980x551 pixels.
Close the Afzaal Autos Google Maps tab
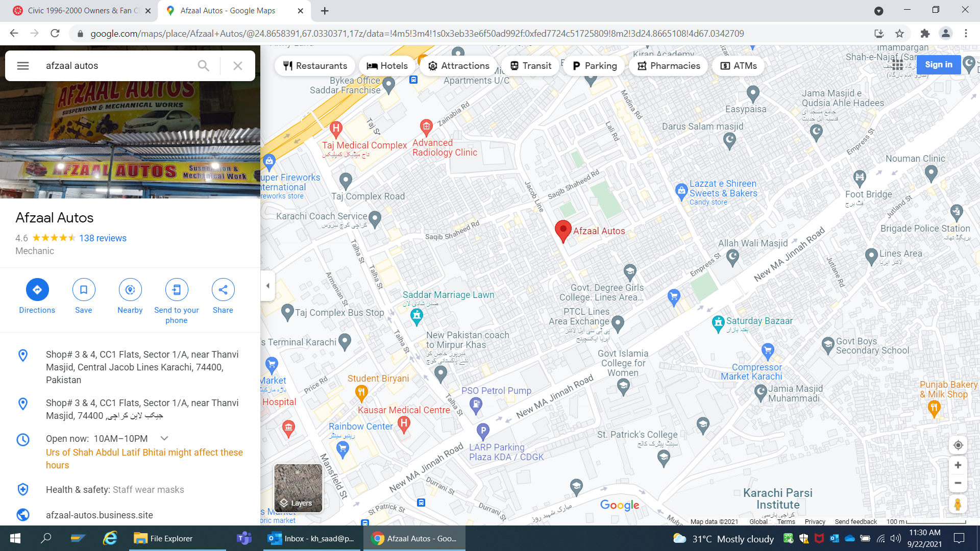coord(301,11)
